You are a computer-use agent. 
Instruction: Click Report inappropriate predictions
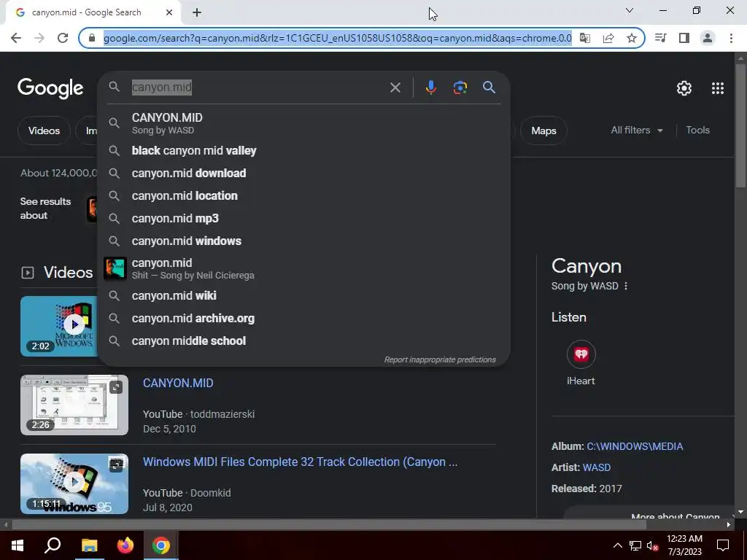[440, 359]
